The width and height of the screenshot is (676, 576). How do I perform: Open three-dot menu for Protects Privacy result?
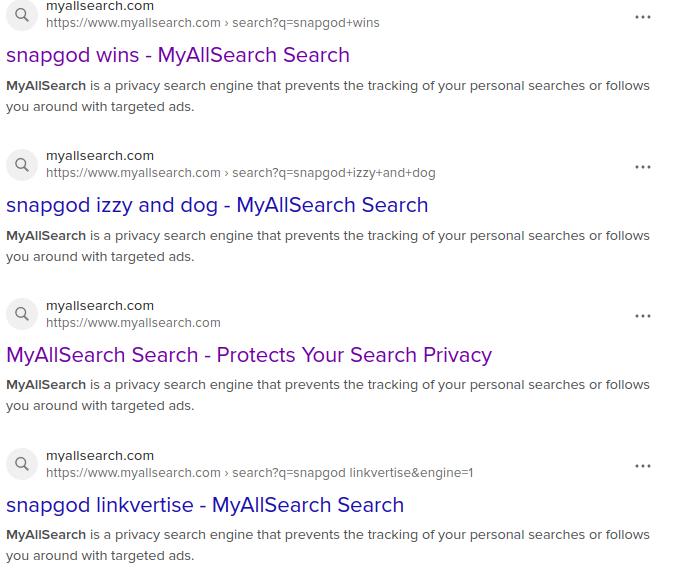pyautogui.click(x=643, y=316)
